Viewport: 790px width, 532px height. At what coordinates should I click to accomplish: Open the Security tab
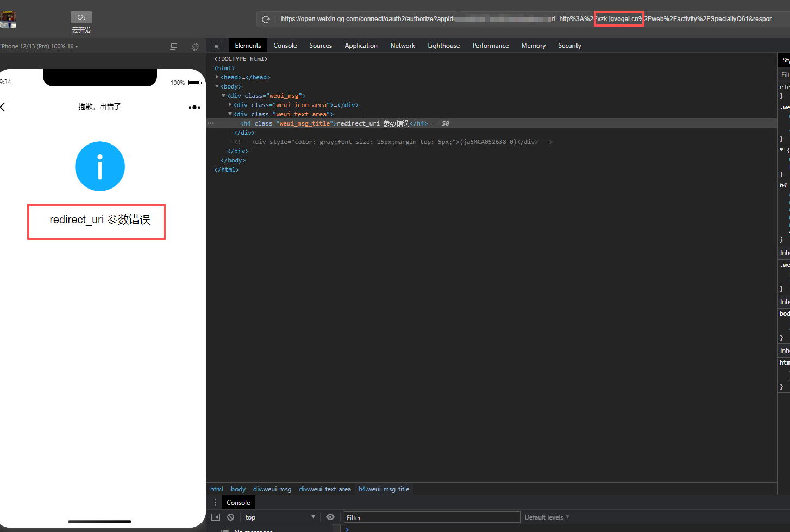click(569, 46)
